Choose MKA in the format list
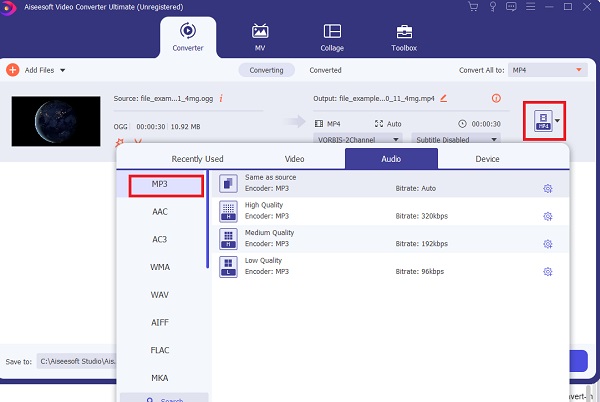Screen dimensions: 600x402 [160, 378]
